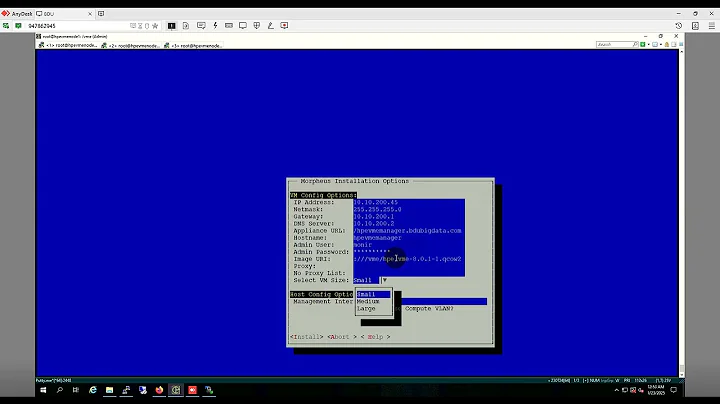Start AnyDesk session recording
The image size is (720, 404).
[284, 26]
